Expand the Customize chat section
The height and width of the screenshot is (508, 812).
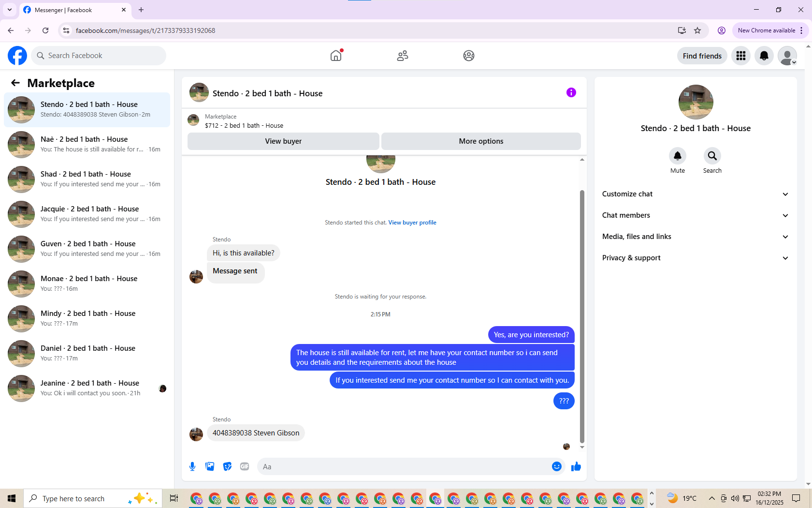click(x=696, y=194)
